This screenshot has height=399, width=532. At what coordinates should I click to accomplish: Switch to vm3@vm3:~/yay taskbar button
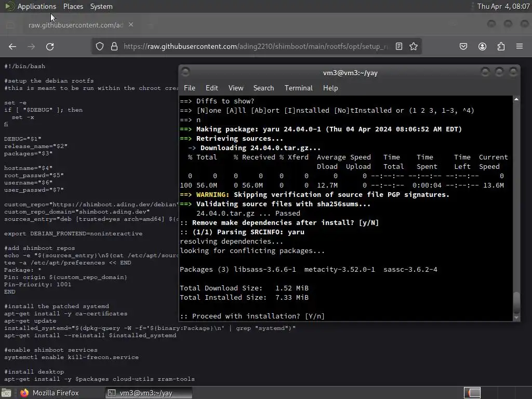pyautogui.click(x=149, y=393)
